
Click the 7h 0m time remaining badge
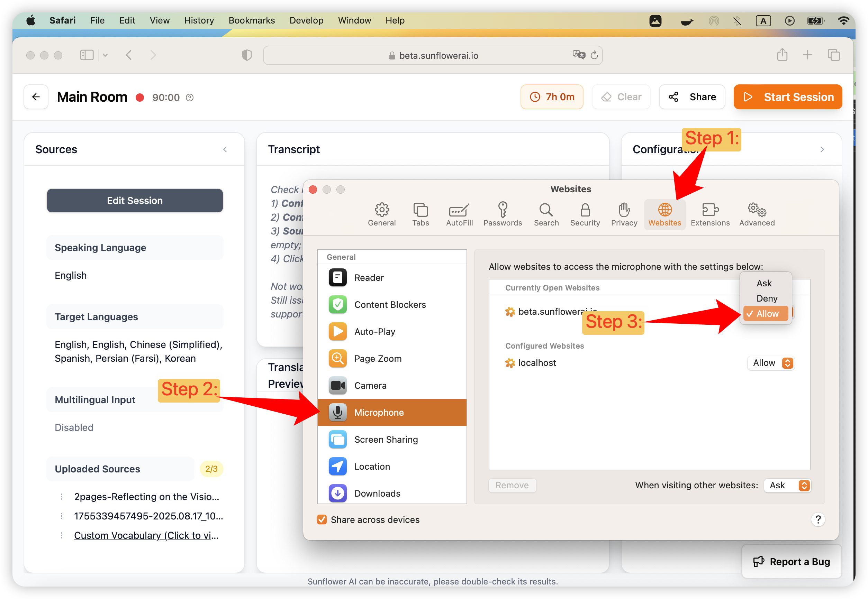pos(551,97)
